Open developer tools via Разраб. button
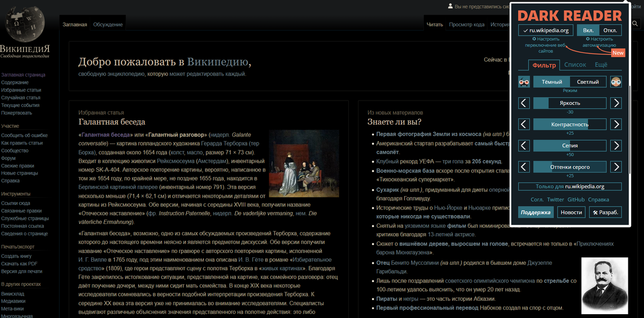Image resolution: width=644 pixels, height=318 pixels. [x=605, y=212]
